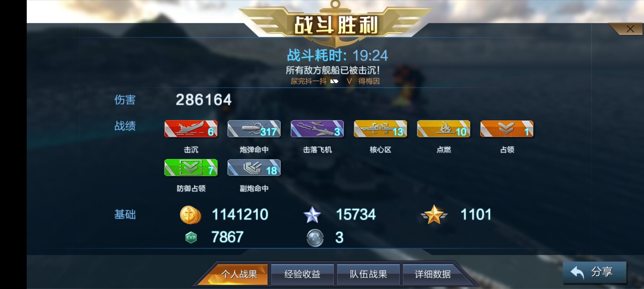Click the gold 核心区 citadel badge
The image size is (644, 289).
point(380,129)
